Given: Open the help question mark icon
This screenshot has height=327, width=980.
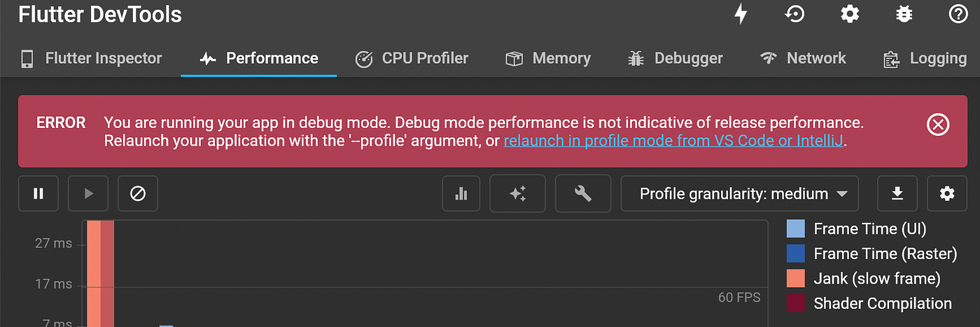Looking at the screenshot, I should [x=957, y=14].
